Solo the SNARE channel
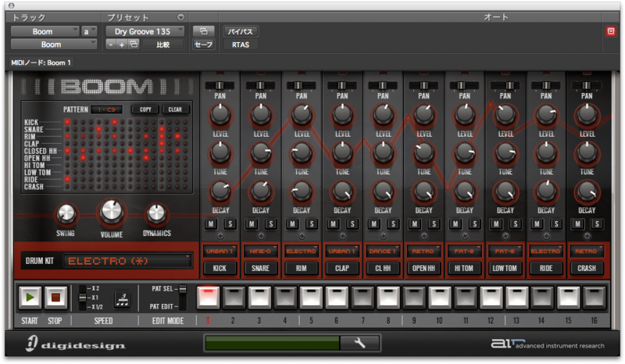 tap(271, 224)
